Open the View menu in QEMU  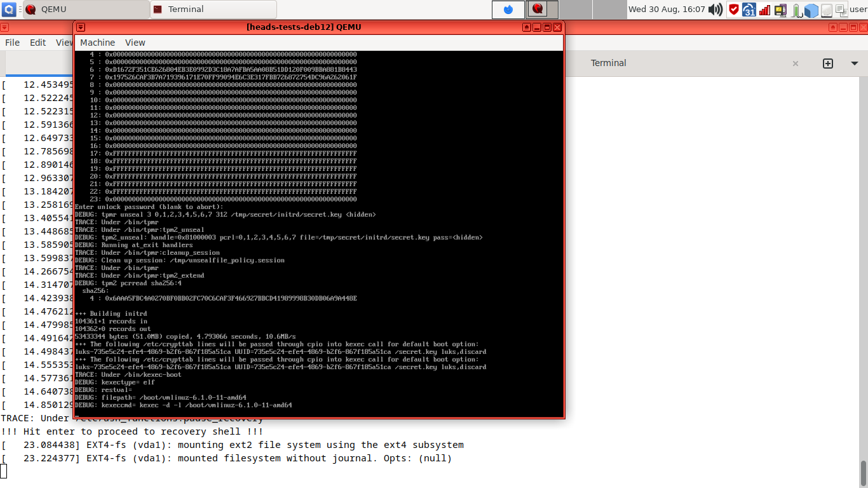click(135, 43)
